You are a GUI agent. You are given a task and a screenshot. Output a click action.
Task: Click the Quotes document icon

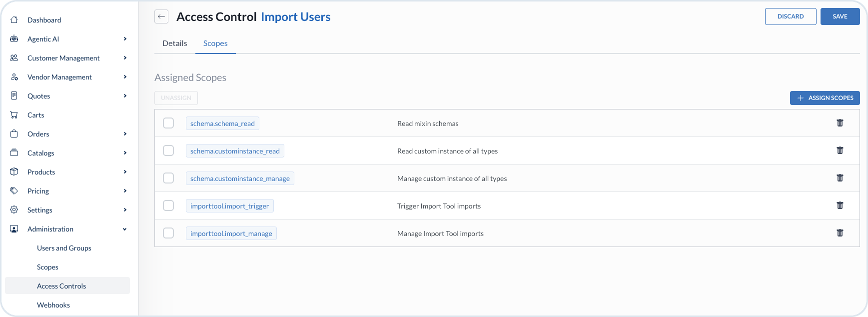coord(14,96)
